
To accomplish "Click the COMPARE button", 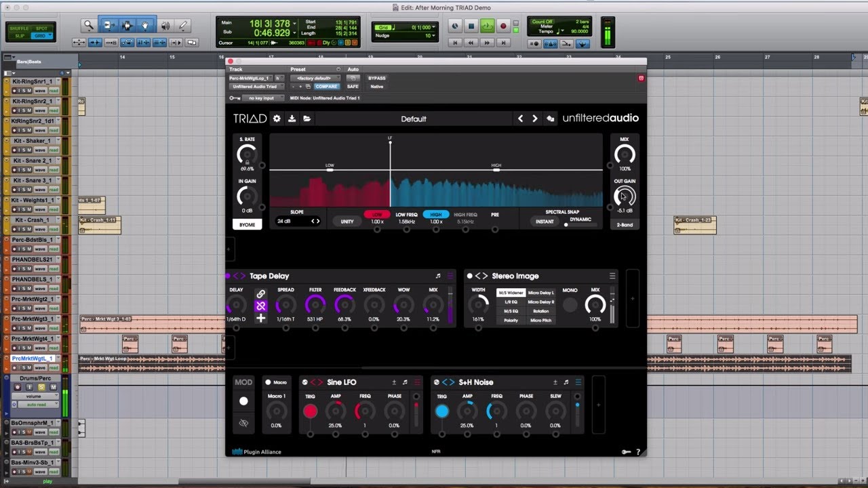I will [x=326, y=87].
